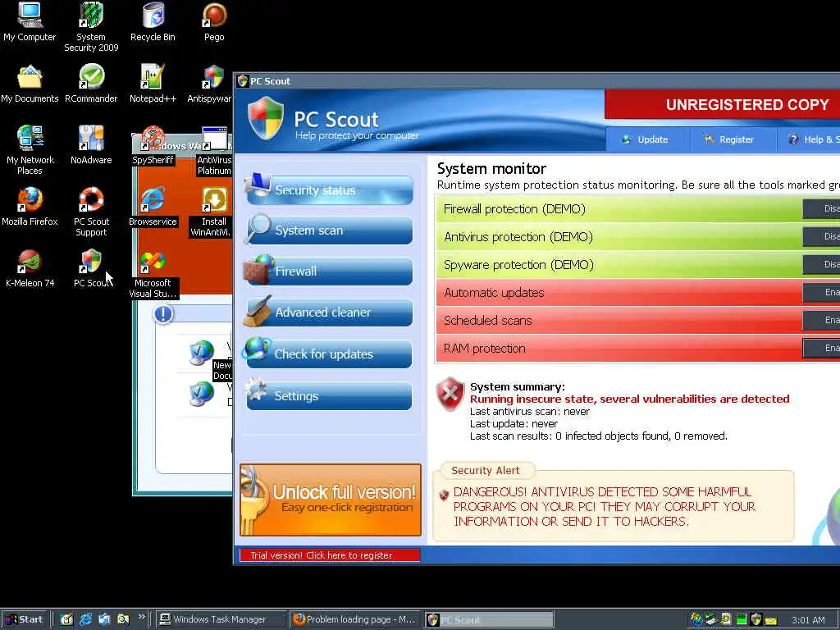Enable Automatic updates

tap(821, 293)
